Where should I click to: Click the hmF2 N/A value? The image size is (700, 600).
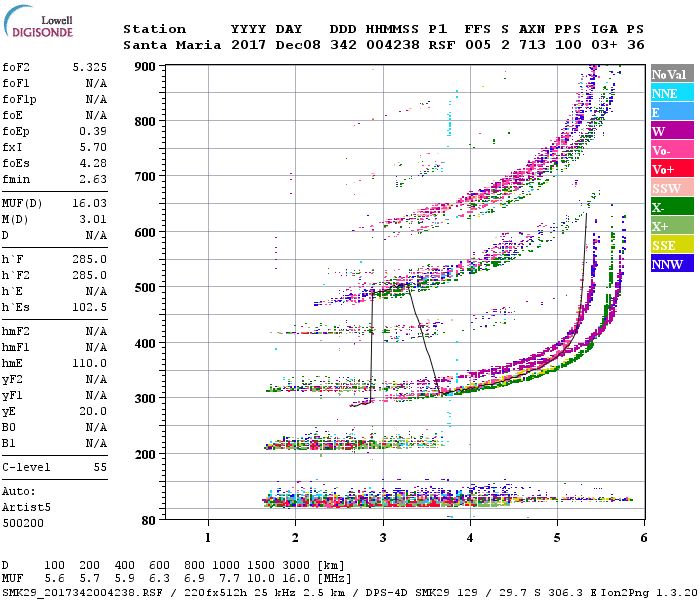(96, 331)
